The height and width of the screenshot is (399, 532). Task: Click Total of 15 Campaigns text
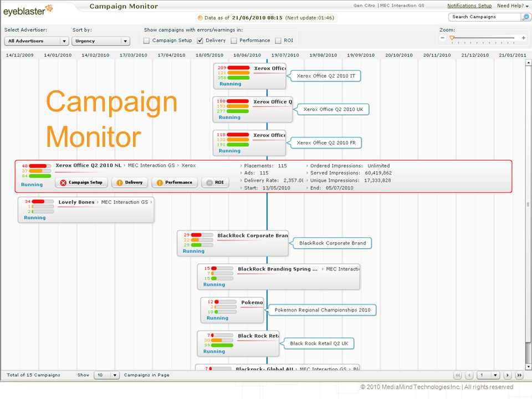(x=33, y=375)
